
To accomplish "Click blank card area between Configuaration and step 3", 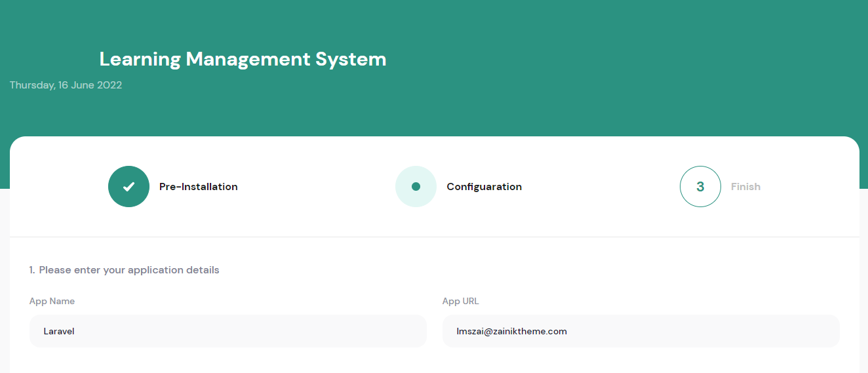I will 600,187.
